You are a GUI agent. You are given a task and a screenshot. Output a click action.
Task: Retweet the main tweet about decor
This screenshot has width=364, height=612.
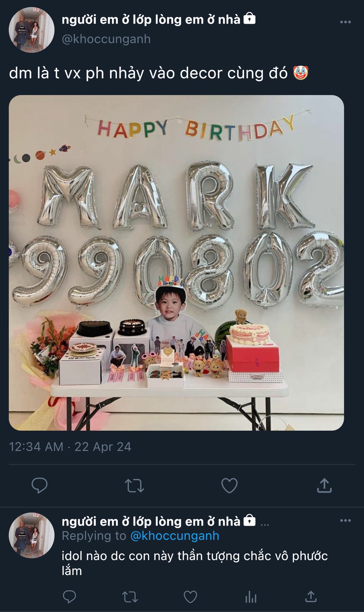click(134, 486)
